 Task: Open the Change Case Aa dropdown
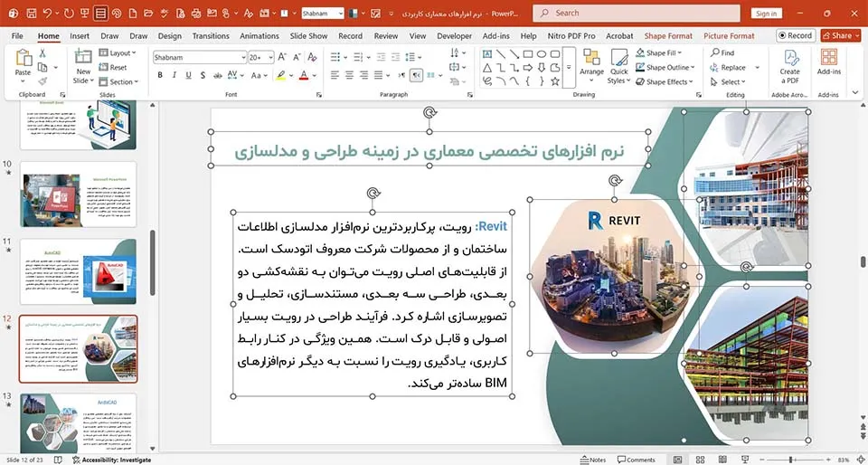pos(259,75)
